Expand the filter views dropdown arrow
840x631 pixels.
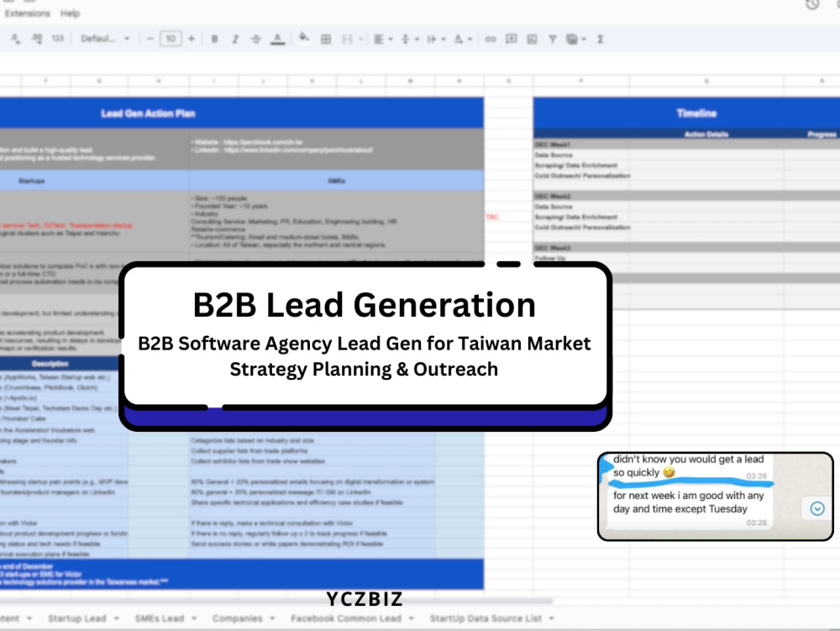pyautogui.click(x=584, y=39)
